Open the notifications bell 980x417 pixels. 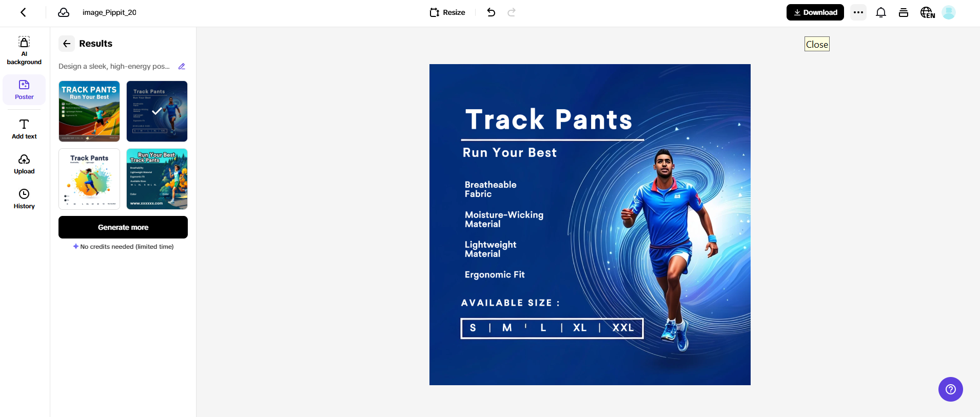[880, 12]
